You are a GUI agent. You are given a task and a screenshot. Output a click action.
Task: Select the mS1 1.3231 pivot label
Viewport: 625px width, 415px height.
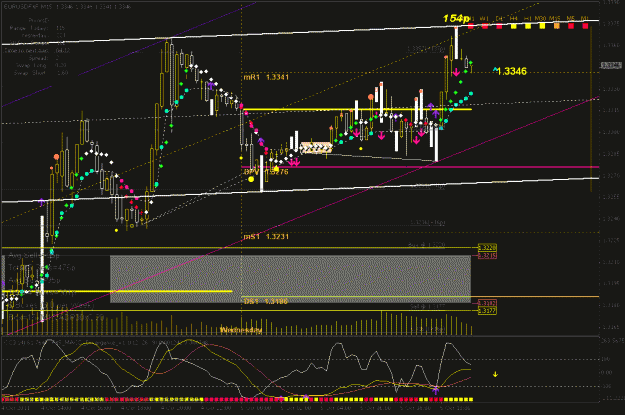coord(266,236)
